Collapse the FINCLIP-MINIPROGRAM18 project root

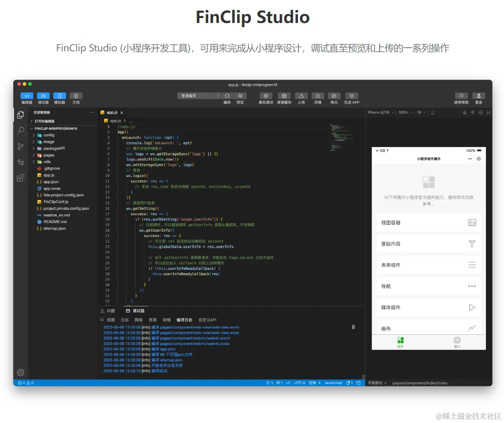(63, 129)
